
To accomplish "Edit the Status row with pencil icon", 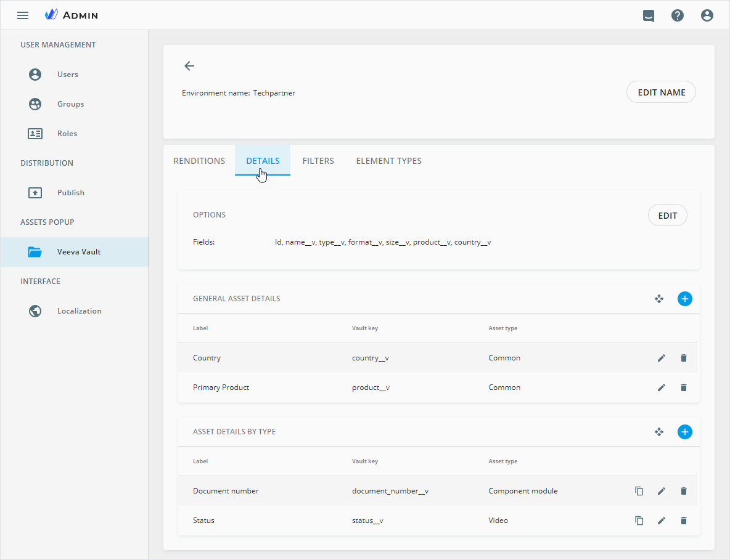I will click(662, 521).
